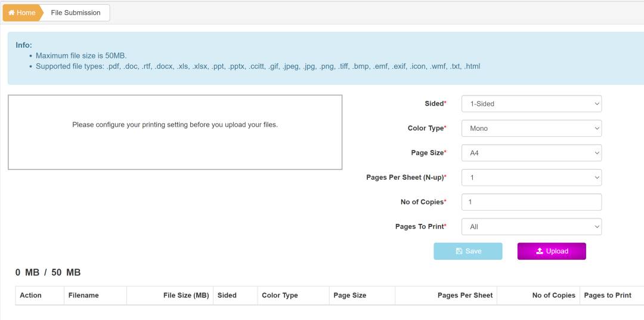
Task: Click the Action column header
Action: (x=31, y=295)
